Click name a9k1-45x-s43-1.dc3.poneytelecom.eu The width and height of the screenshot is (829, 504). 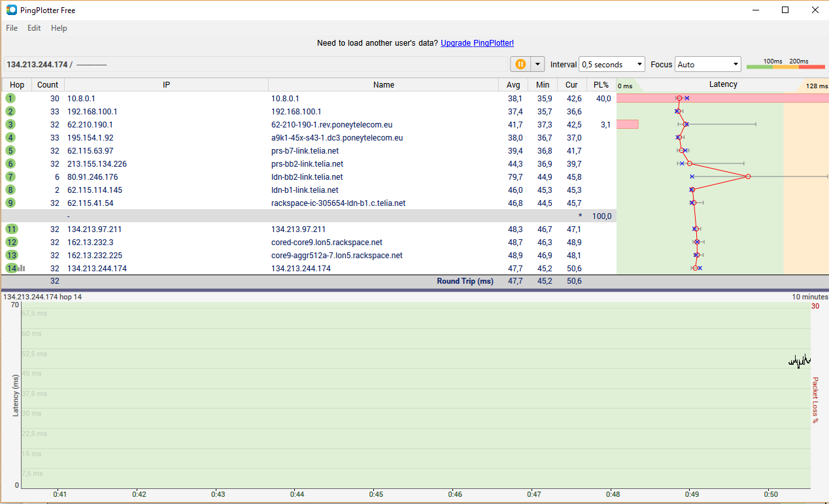tap(337, 137)
